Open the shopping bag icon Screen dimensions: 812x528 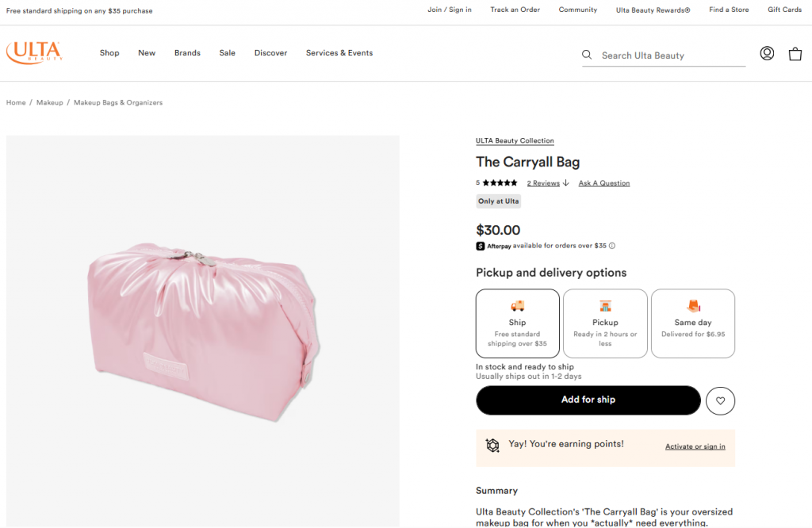[x=795, y=53]
